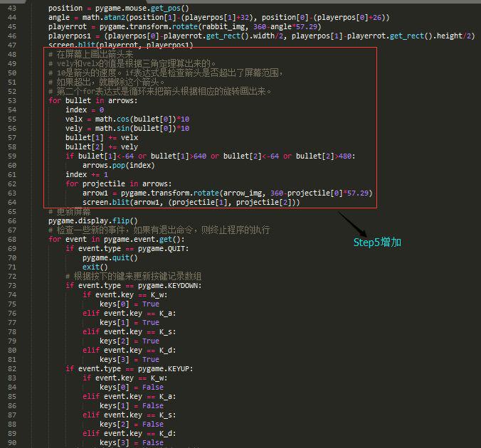Viewport: 481px width, 448px height.
Task: Click 'elif event.key == K_a:' on line 85
Action: (x=129, y=396)
